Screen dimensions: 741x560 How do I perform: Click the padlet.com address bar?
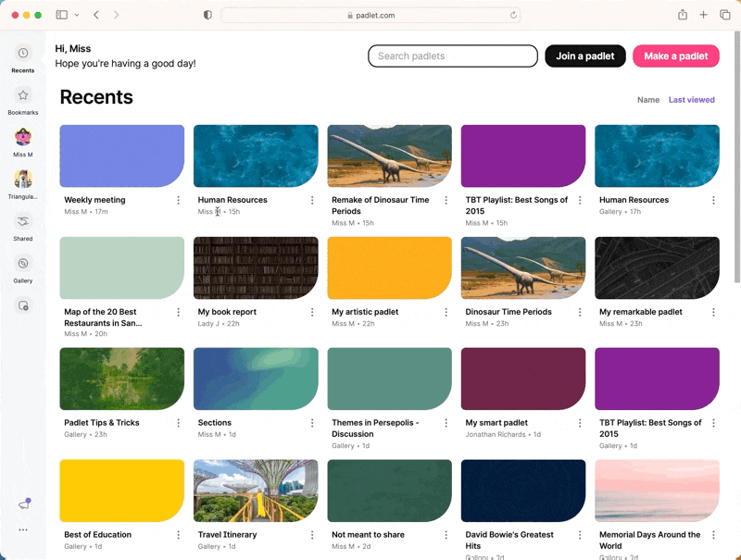click(370, 15)
